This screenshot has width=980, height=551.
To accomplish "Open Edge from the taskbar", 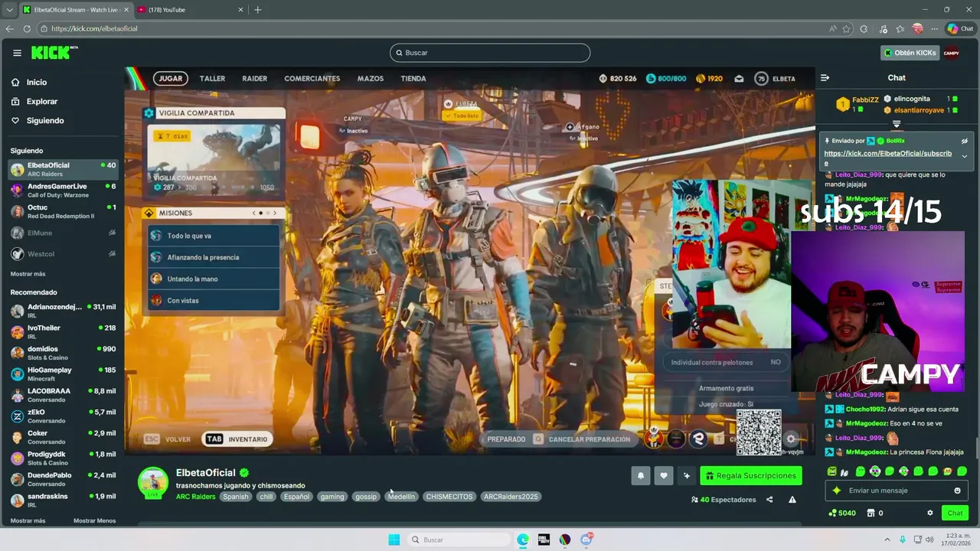I will point(523,540).
